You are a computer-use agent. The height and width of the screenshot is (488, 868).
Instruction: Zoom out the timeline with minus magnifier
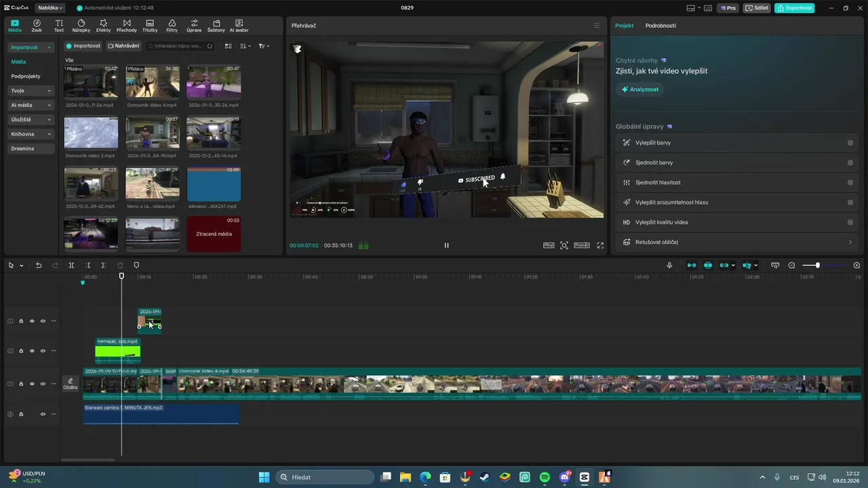[791, 265]
